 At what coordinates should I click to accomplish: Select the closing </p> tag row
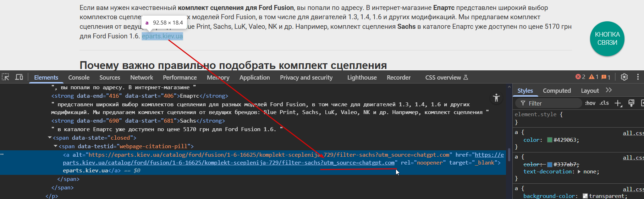click(x=52, y=196)
